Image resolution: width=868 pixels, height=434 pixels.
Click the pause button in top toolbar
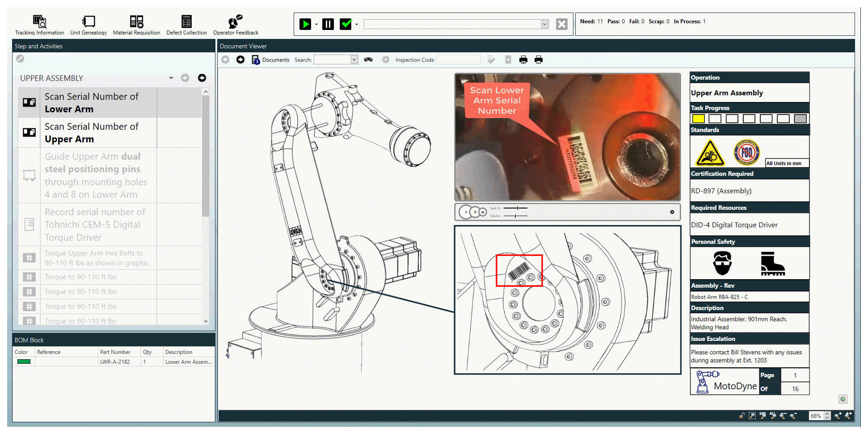(x=328, y=24)
